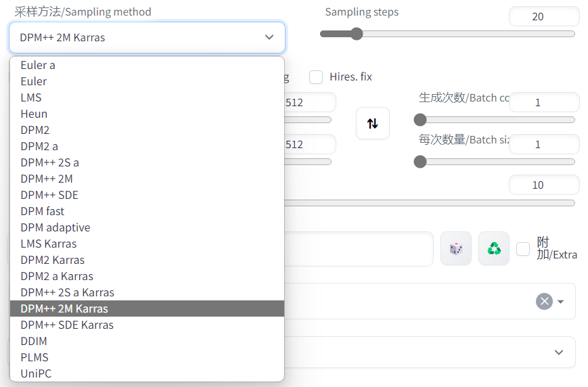This screenshot has width=588, height=387.
Task: Click the green recycle seed icon
Action: click(494, 249)
